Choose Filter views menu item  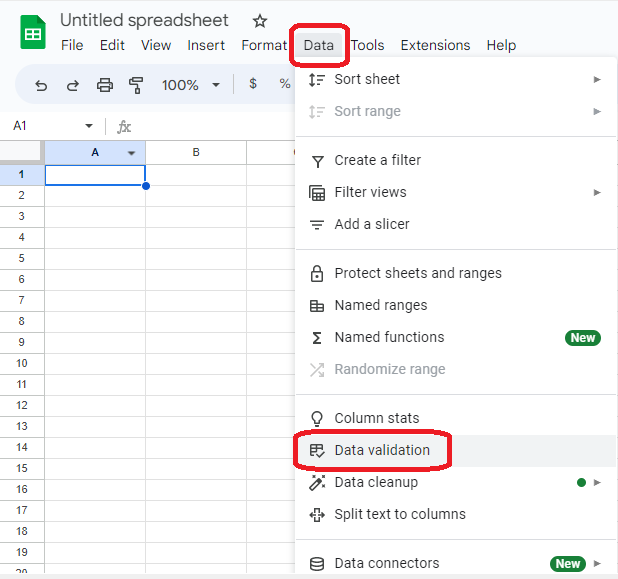[x=456, y=192]
